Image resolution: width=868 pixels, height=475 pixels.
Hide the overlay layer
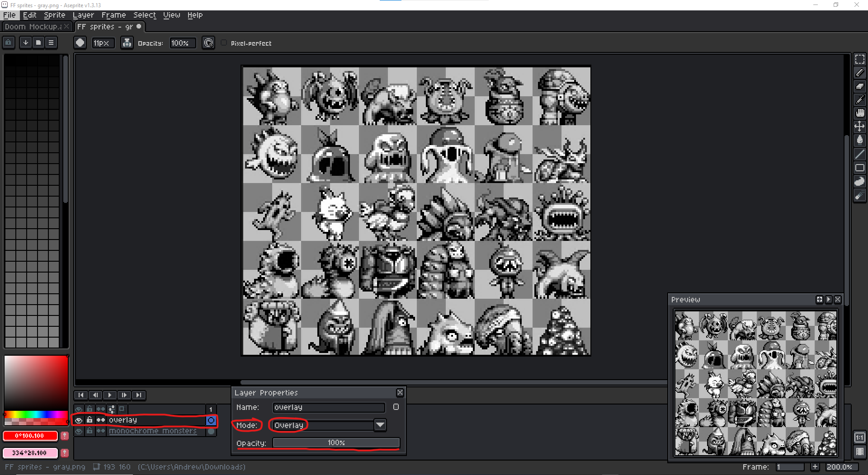coord(79,420)
